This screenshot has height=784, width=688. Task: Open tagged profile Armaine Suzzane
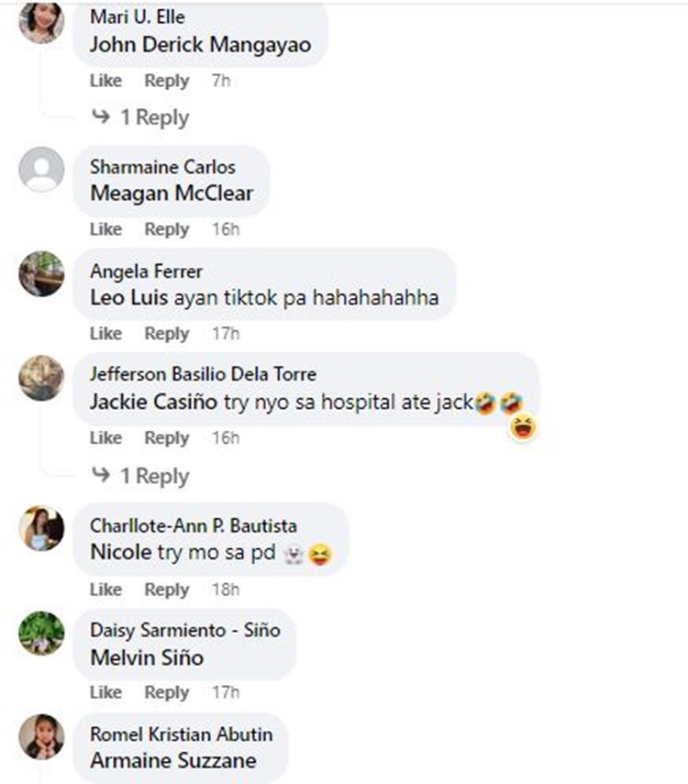(x=173, y=761)
